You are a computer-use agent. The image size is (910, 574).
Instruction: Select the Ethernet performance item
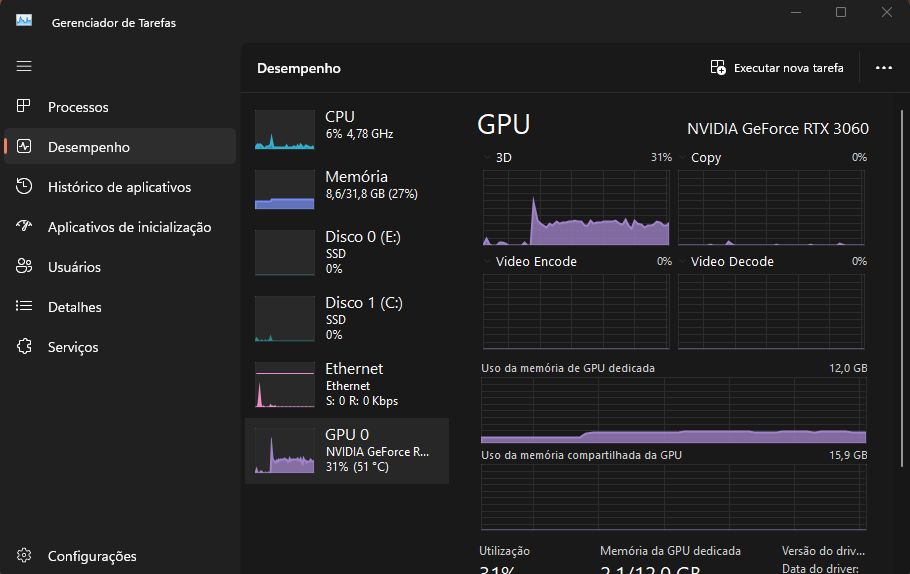click(346, 384)
